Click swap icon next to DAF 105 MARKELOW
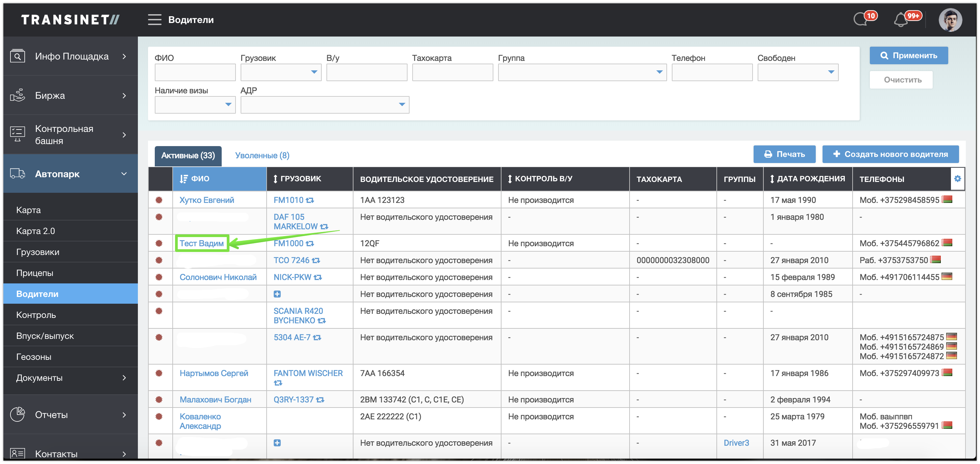Viewport: 980px width, 464px height. pos(324,227)
